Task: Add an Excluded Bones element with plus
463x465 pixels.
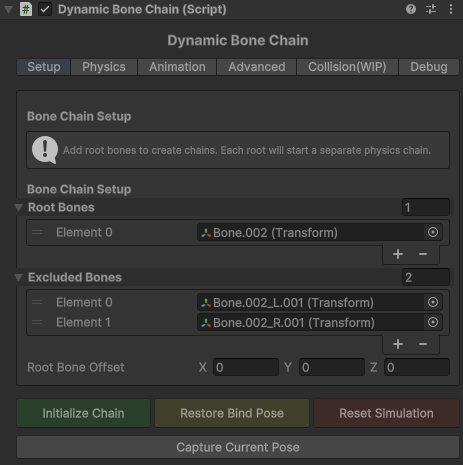Action: [x=398, y=344]
